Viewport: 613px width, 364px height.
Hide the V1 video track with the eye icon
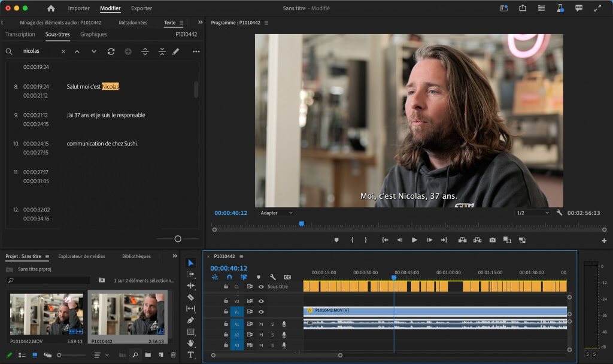pyautogui.click(x=262, y=311)
